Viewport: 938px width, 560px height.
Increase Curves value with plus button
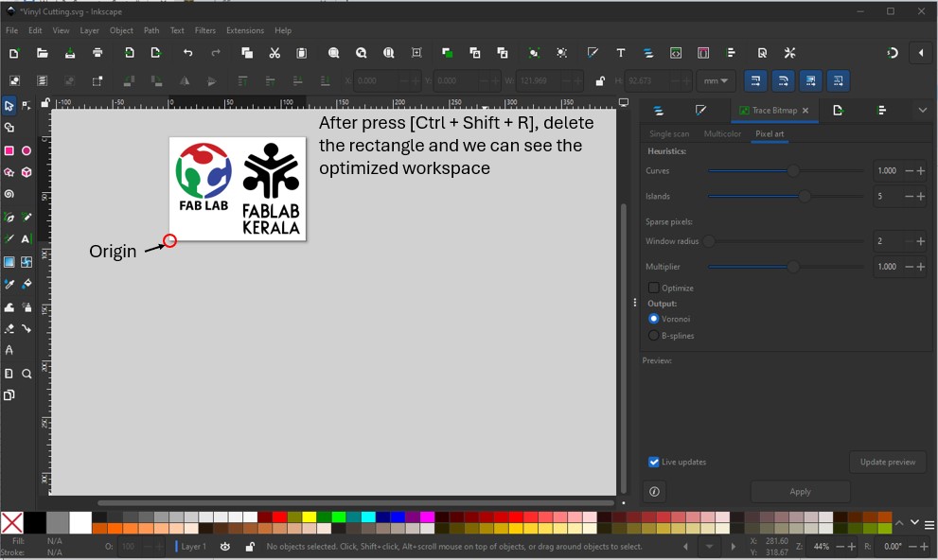[x=921, y=171]
